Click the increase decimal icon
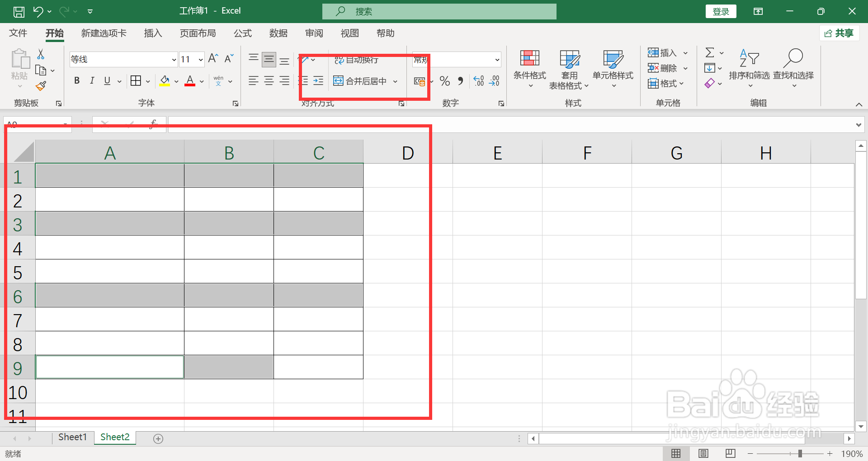Viewport: 868px width, 461px height. click(479, 81)
